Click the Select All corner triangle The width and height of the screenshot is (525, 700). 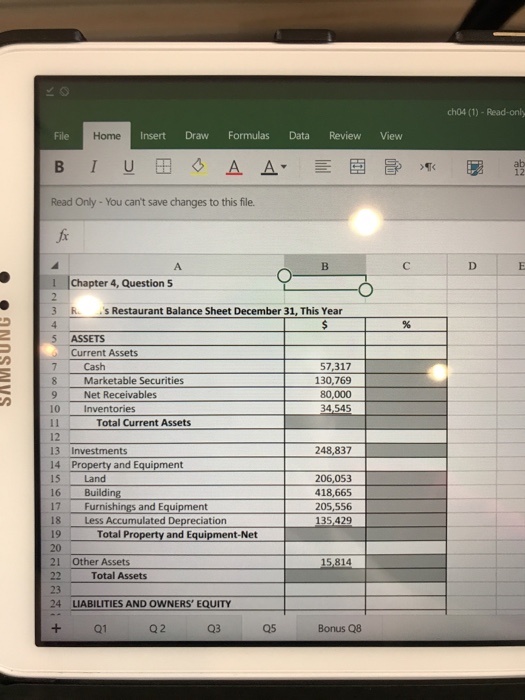coord(55,266)
